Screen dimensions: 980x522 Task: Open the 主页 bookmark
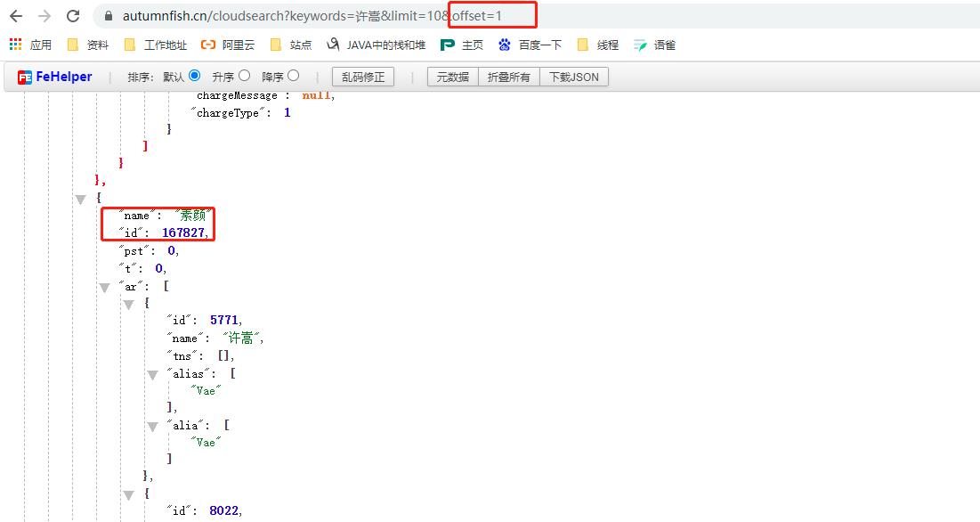click(462, 45)
